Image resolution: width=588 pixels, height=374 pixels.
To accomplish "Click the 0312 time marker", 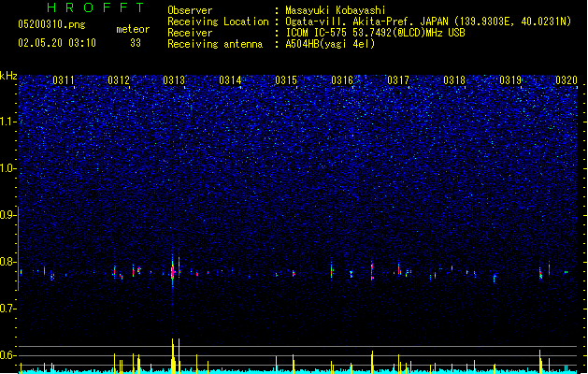I will click(119, 80).
